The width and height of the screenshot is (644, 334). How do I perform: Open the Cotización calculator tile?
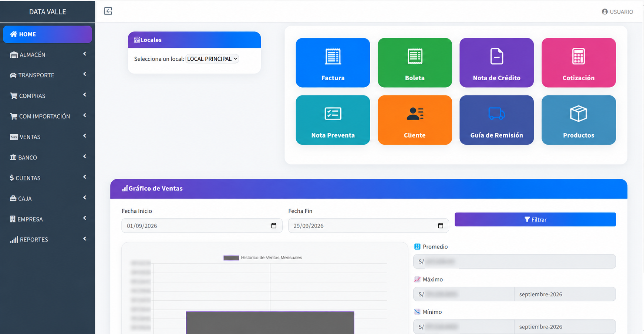(x=579, y=63)
